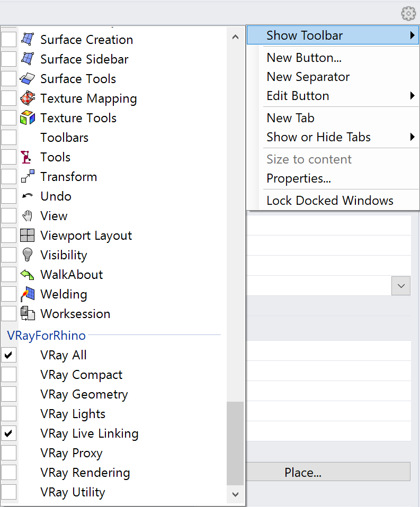Click the Surface Creation toolbar icon

click(x=28, y=40)
